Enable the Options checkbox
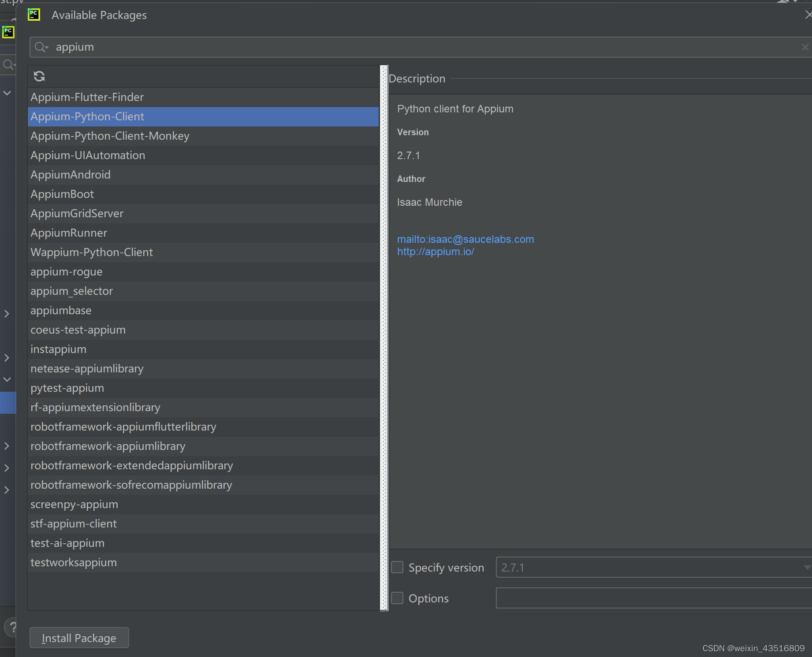 click(397, 598)
